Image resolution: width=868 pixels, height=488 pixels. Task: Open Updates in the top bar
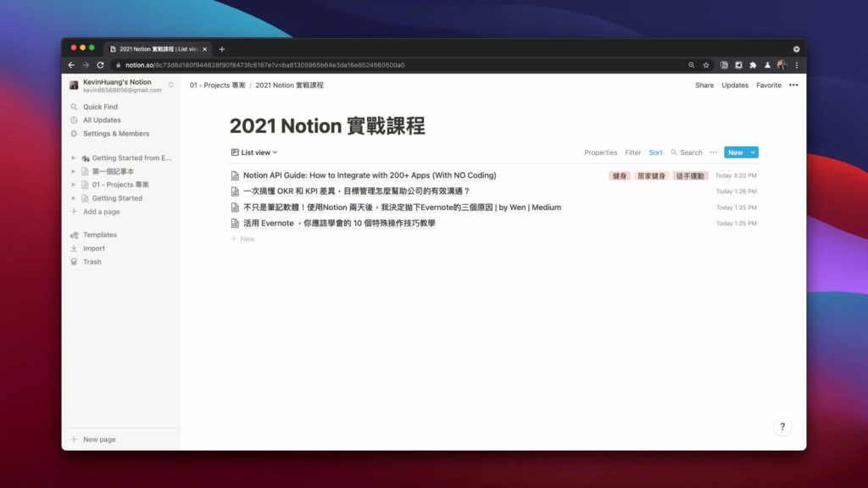pos(735,86)
